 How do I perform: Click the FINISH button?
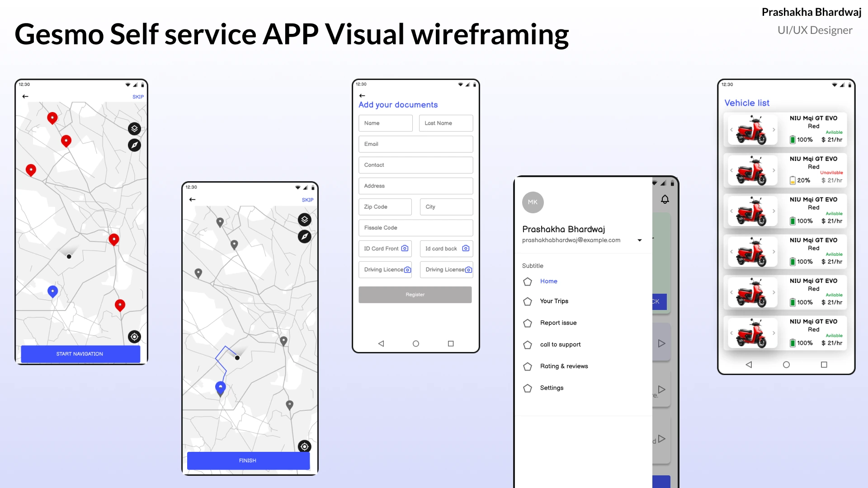coord(248,460)
